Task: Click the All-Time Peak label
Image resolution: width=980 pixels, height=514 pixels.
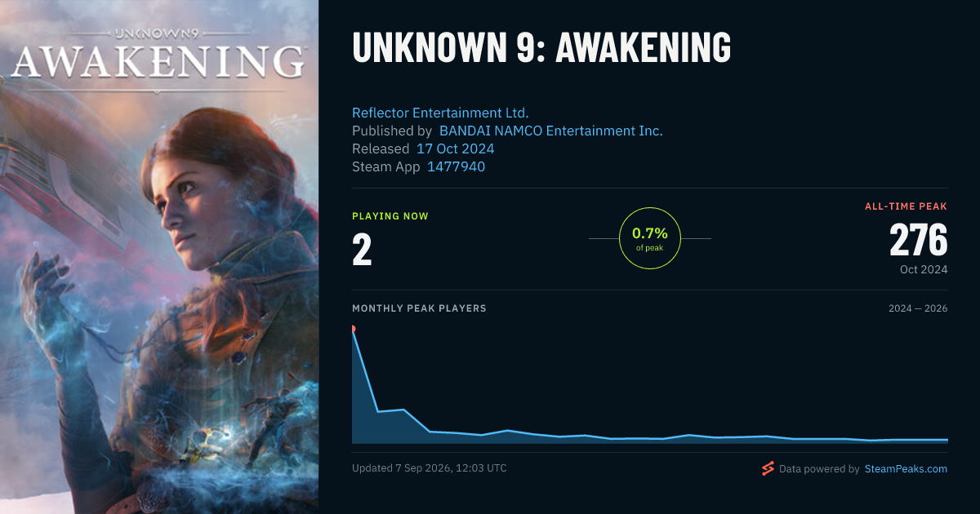Action: (x=906, y=206)
